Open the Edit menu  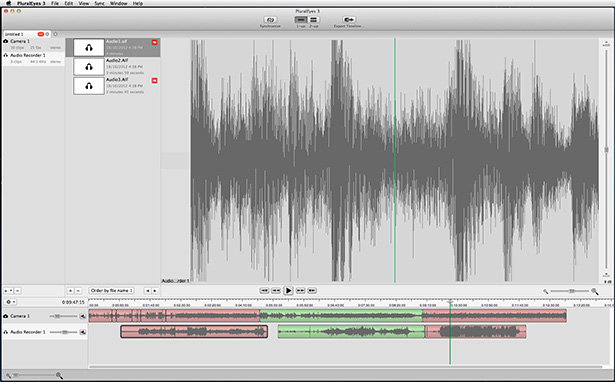point(69,3)
